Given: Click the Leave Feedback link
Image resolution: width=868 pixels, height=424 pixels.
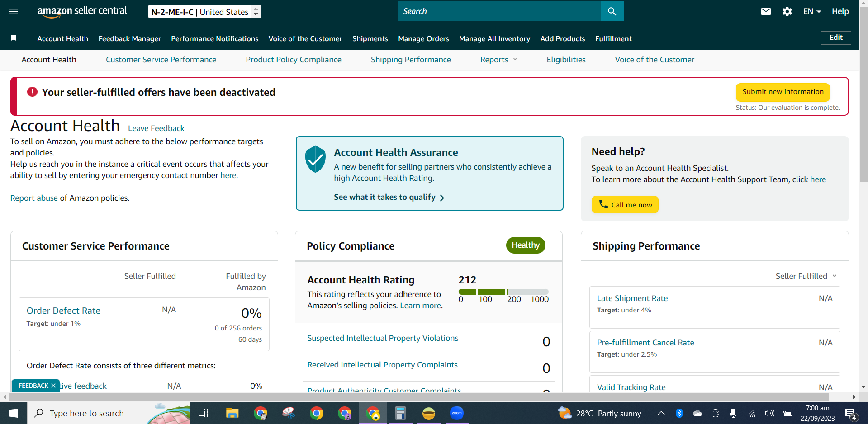Looking at the screenshot, I should click(x=156, y=128).
